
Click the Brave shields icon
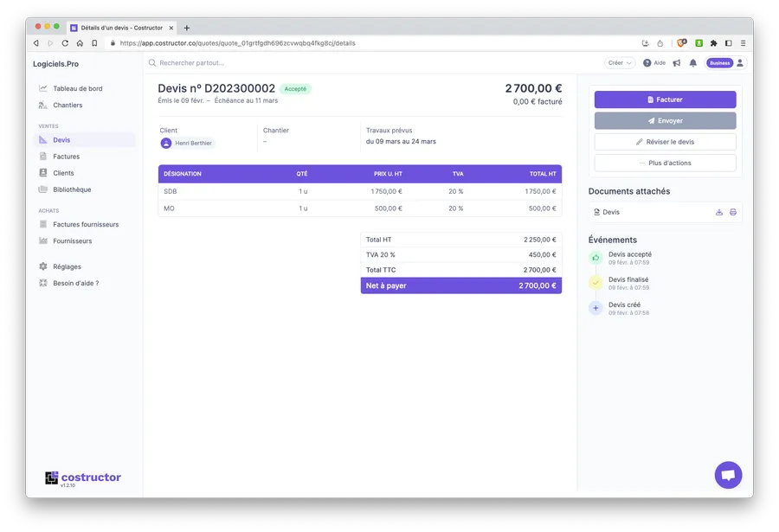tap(681, 42)
